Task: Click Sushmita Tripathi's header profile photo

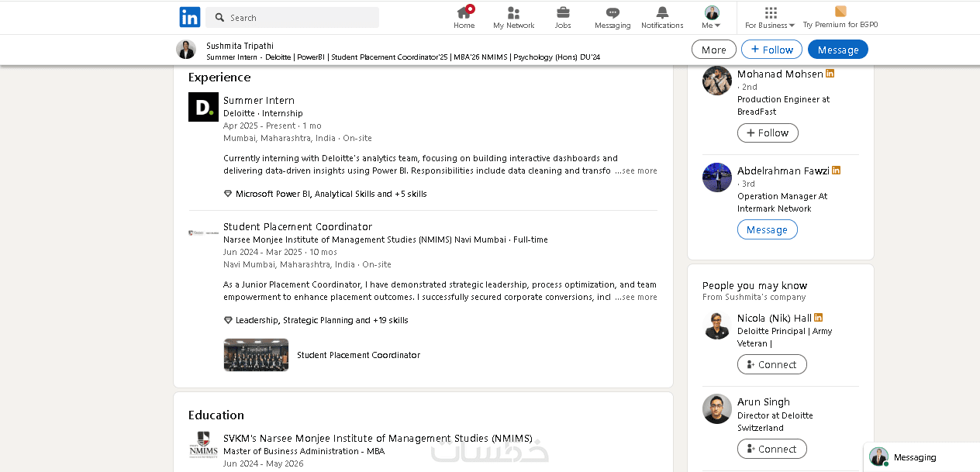Action: [186, 50]
